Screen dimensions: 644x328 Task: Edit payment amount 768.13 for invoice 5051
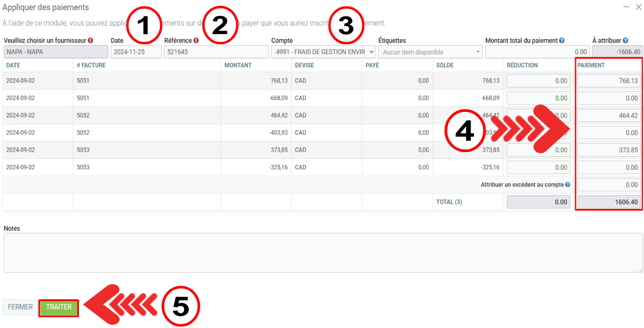tap(609, 81)
